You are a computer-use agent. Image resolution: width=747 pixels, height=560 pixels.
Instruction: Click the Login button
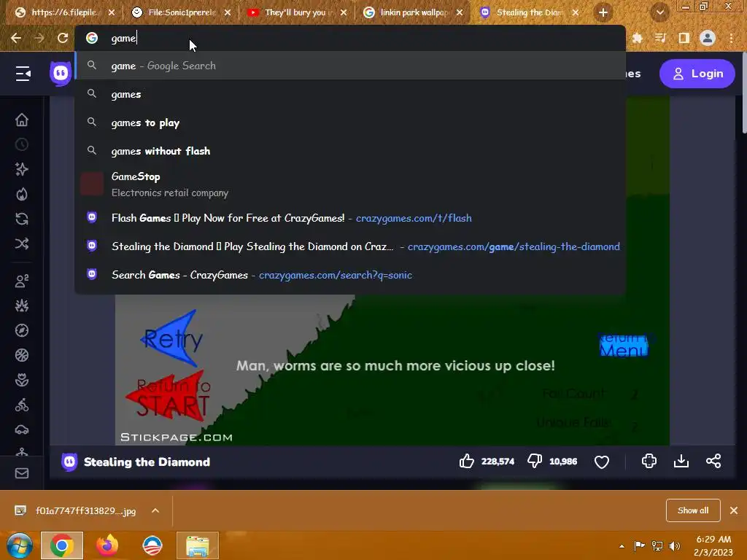[x=697, y=74]
